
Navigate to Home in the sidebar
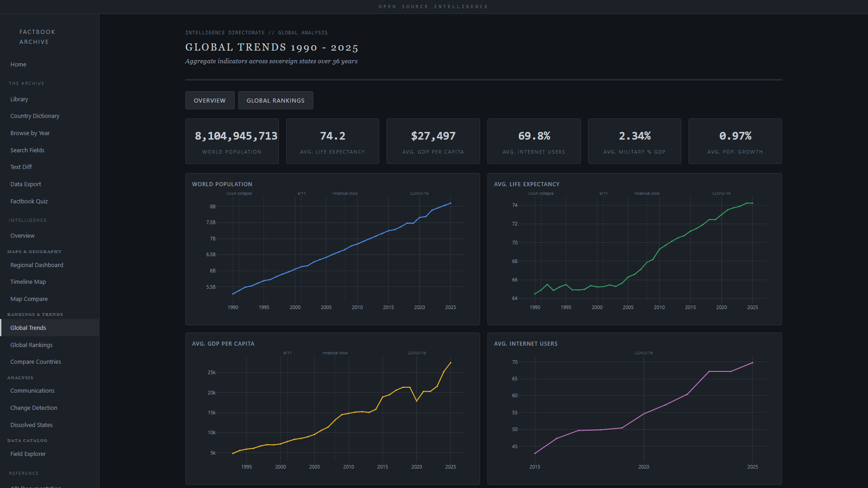point(18,64)
